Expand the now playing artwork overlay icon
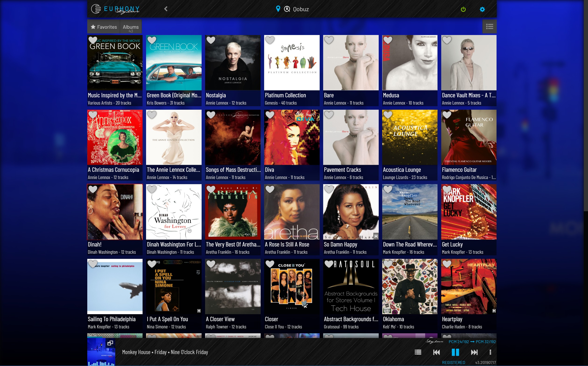 coord(110,343)
